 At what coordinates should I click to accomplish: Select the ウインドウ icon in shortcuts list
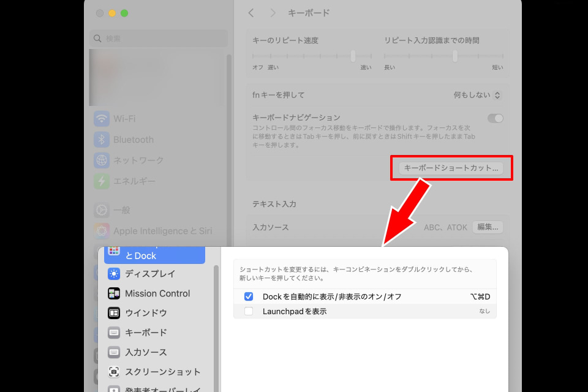click(114, 313)
